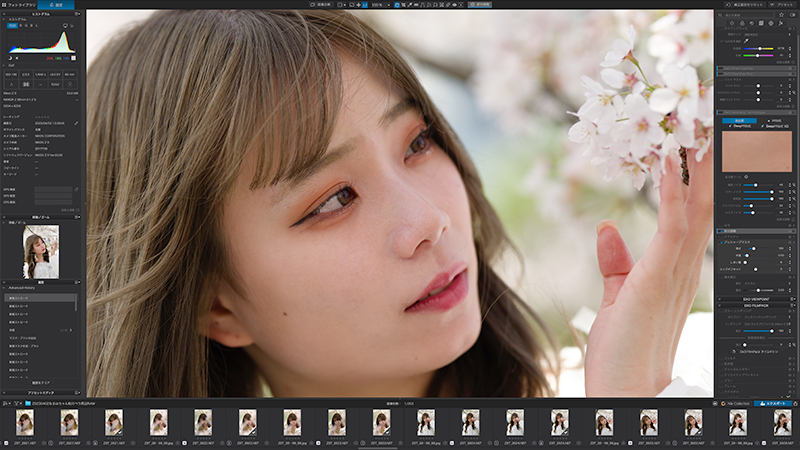Collapse the Exif section chevron
The image size is (800, 450).
[x=4, y=65]
